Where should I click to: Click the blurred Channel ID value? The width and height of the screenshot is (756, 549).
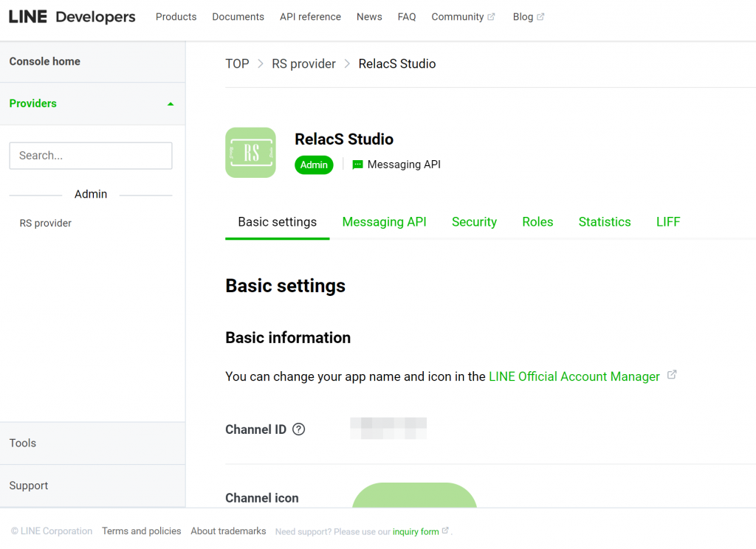pyautogui.click(x=388, y=429)
